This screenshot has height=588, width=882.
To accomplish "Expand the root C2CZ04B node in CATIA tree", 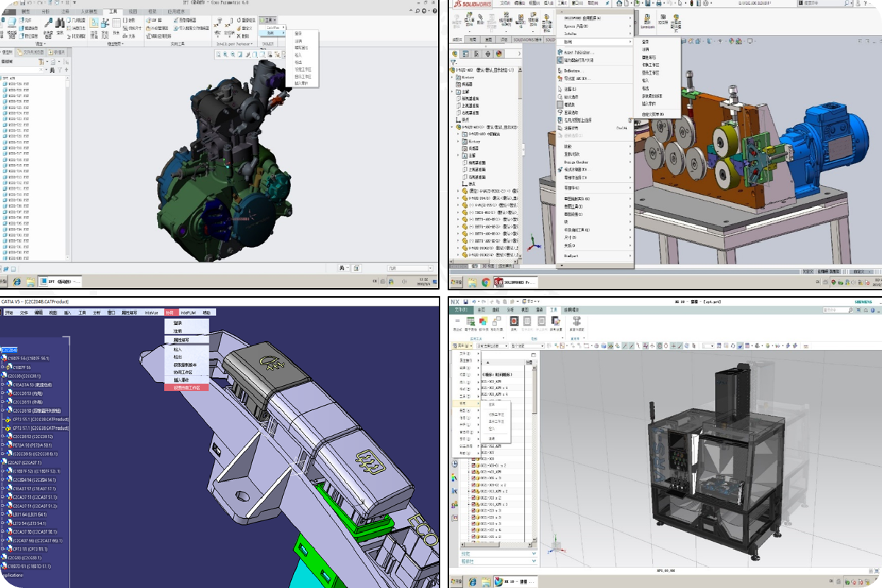I will [x=3, y=350].
